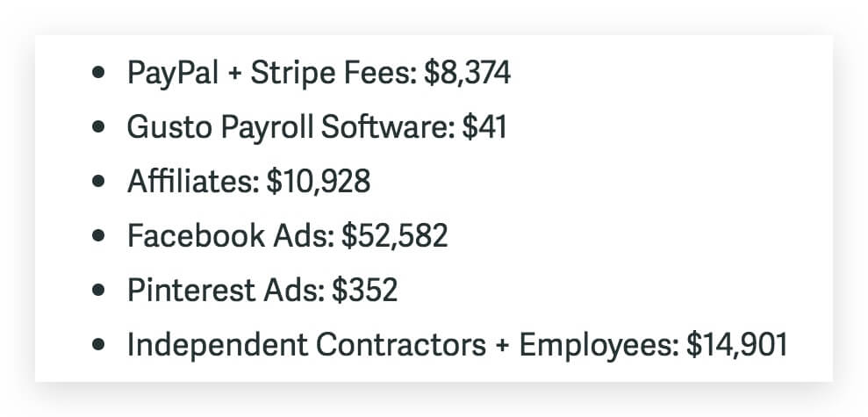This screenshot has width=868, height=417.
Task: Select the $8,374 amount
Action: [466, 74]
